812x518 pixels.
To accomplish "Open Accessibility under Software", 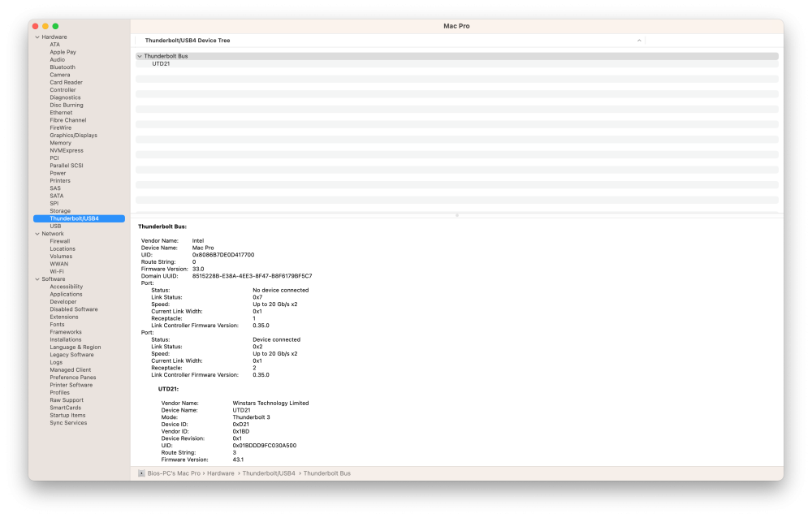I will click(x=66, y=287).
